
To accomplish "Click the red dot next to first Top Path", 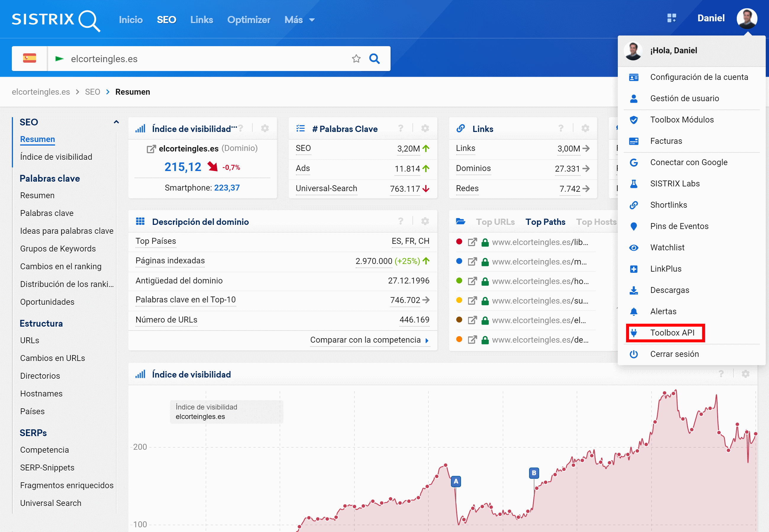I will tap(459, 242).
